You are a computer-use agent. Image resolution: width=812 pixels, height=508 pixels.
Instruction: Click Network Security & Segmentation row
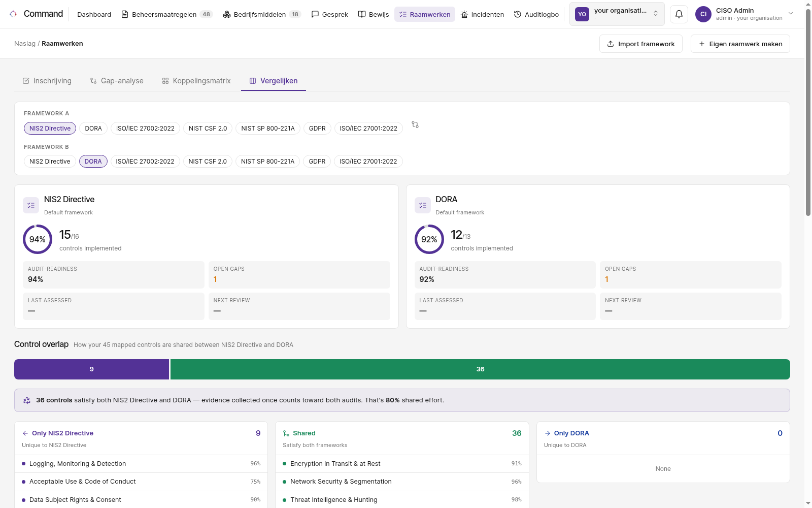402,482
